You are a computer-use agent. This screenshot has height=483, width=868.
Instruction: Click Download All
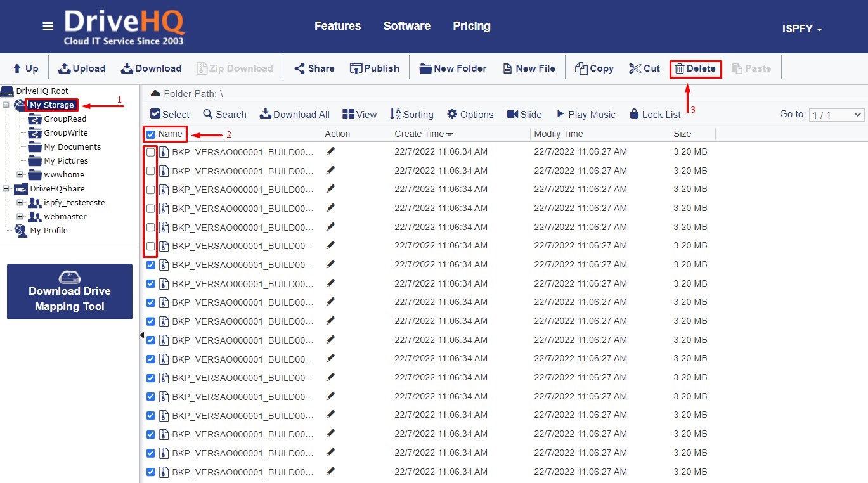tap(295, 115)
